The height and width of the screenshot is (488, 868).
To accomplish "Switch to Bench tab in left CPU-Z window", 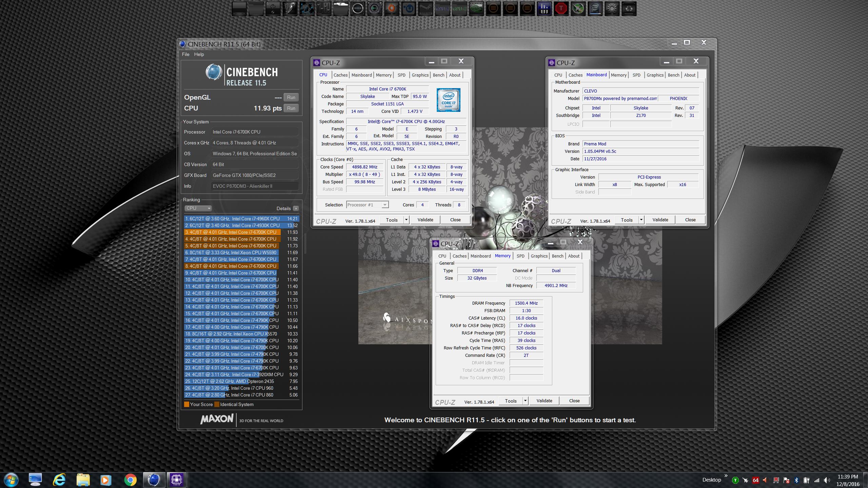I will 438,75.
